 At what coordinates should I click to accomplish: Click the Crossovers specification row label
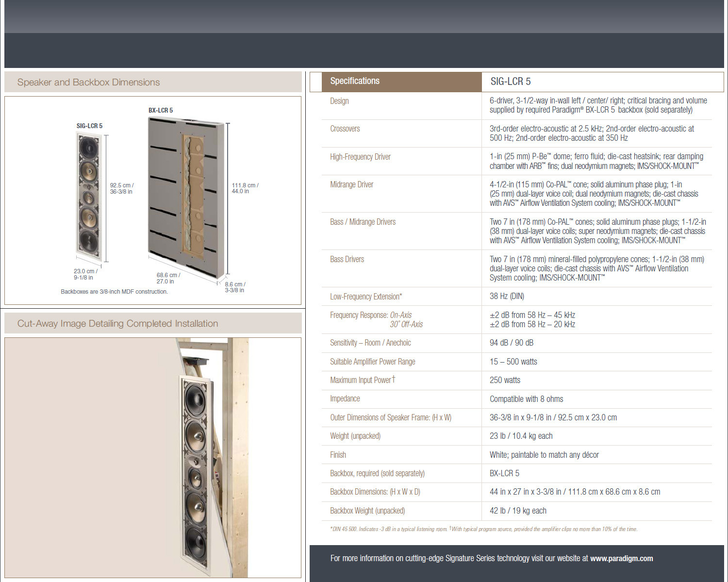345,129
